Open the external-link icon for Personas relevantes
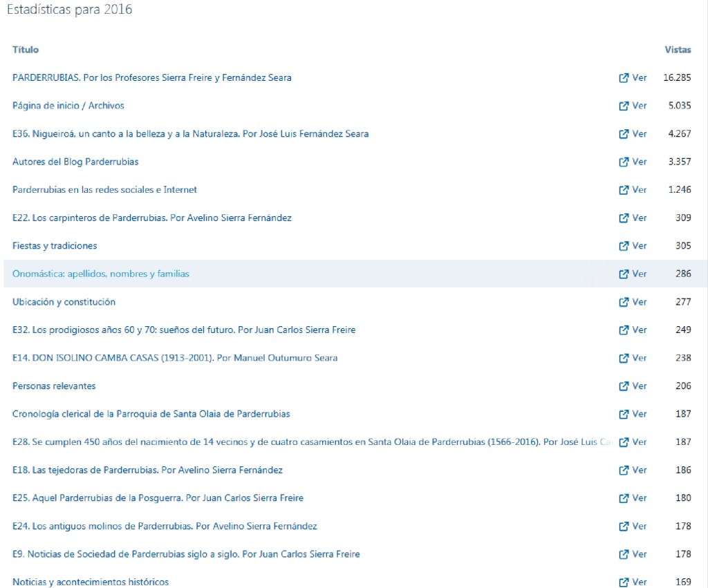Screen dimensions: 708x588 tap(624, 386)
